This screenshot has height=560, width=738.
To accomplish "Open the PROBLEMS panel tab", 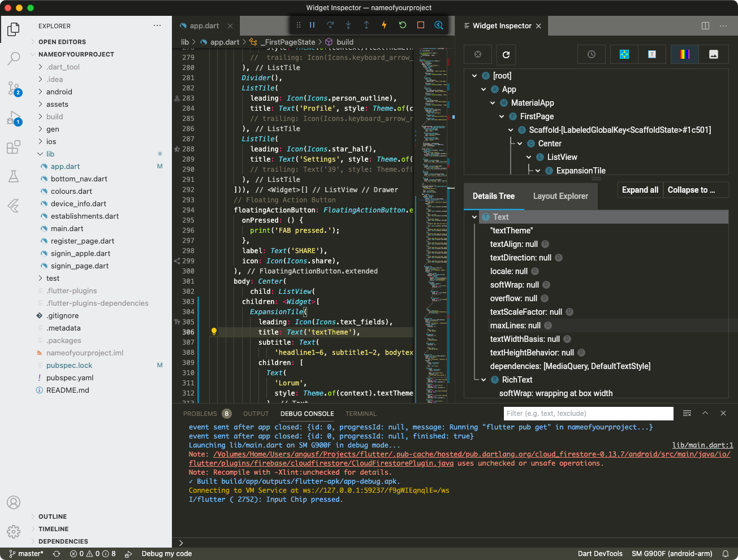I will [207, 414].
